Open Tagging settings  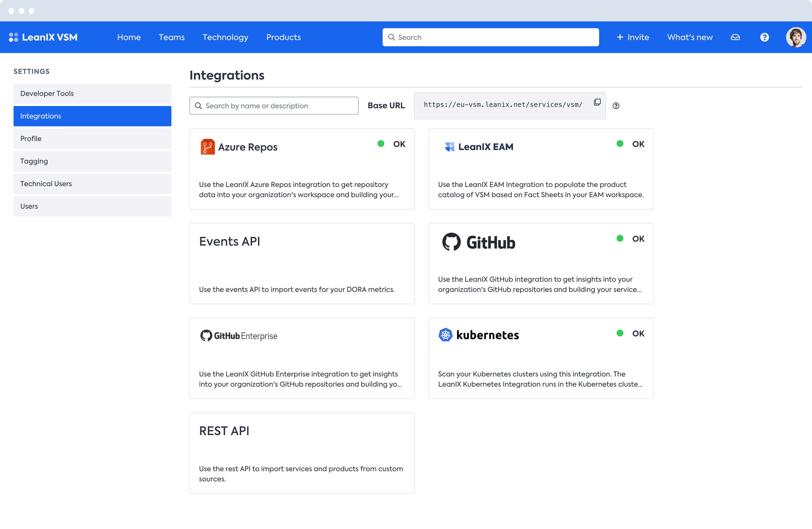(92, 161)
